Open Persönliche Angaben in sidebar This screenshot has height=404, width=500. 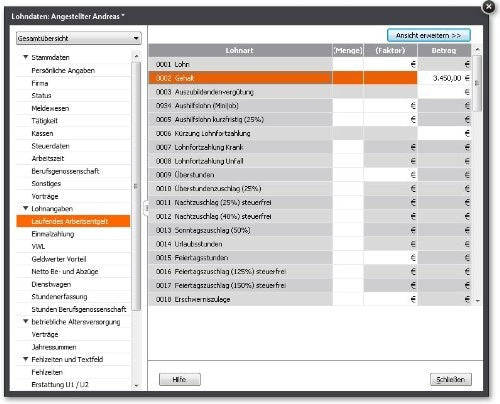[x=73, y=70]
